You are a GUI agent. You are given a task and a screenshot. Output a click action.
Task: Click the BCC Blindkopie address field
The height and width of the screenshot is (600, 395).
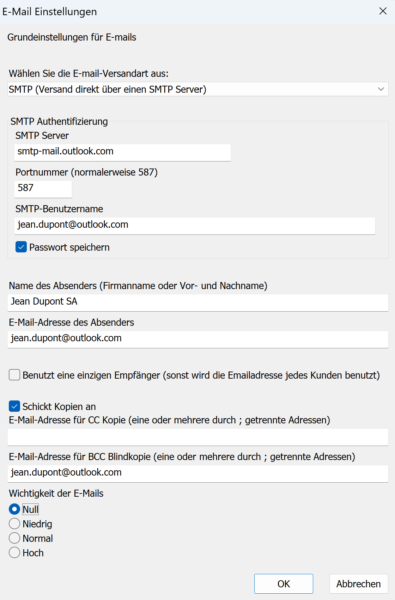tap(198, 473)
